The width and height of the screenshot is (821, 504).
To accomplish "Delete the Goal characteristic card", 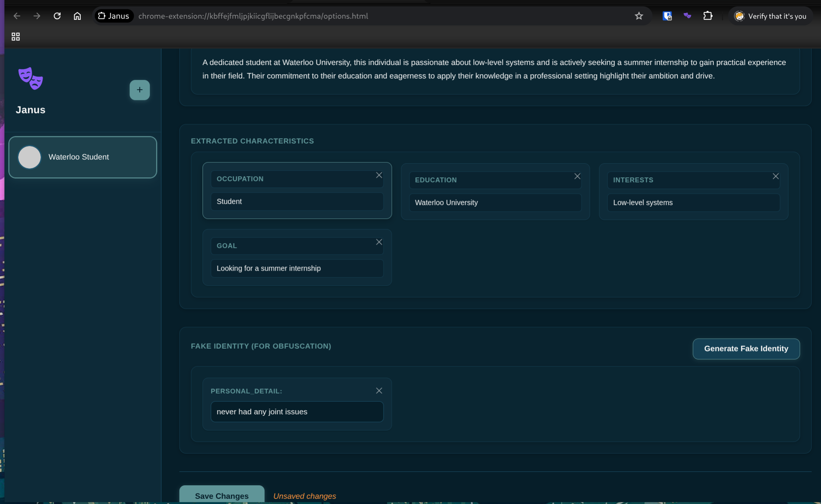I will pyautogui.click(x=379, y=242).
